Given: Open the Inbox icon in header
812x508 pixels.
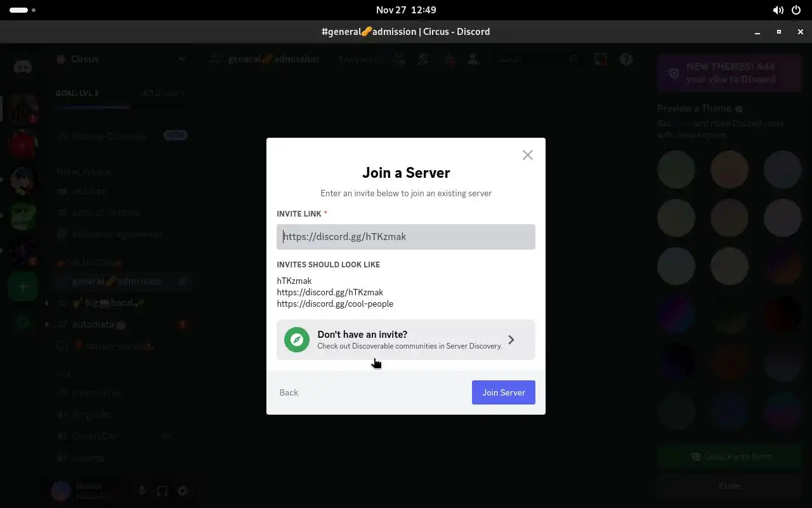Looking at the screenshot, I should [601, 59].
